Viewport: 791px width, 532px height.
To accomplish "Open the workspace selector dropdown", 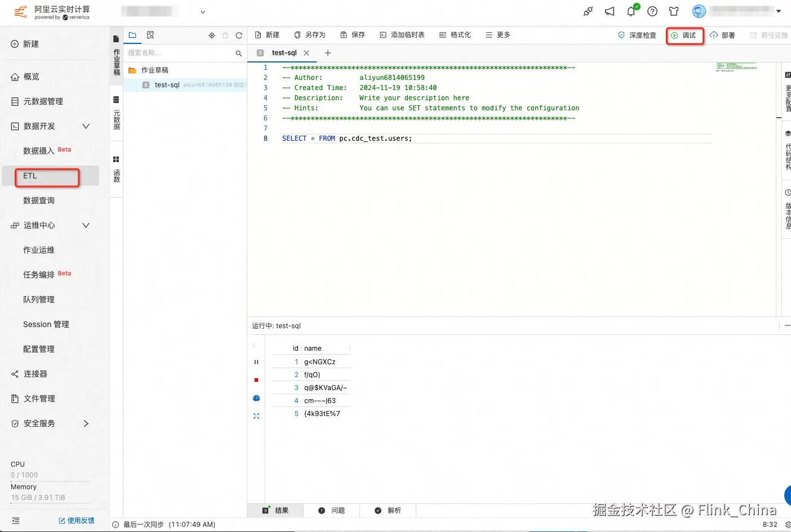I will (x=203, y=12).
